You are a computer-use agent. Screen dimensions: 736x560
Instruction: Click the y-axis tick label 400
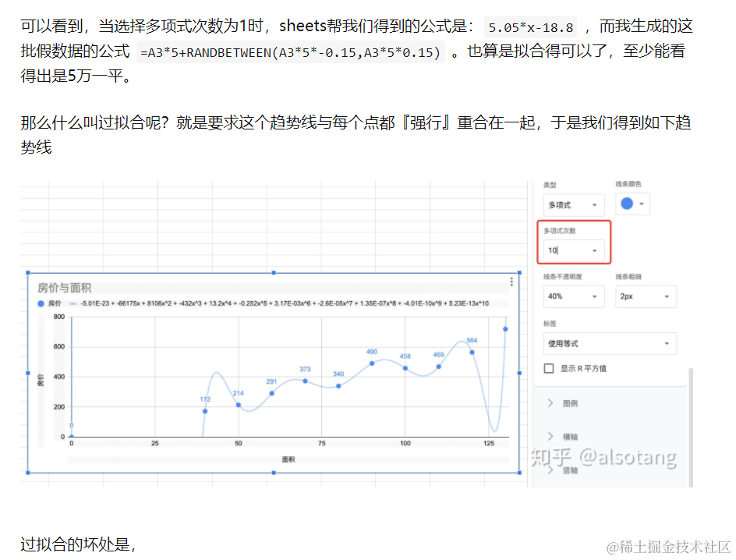pyautogui.click(x=59, y=377)
